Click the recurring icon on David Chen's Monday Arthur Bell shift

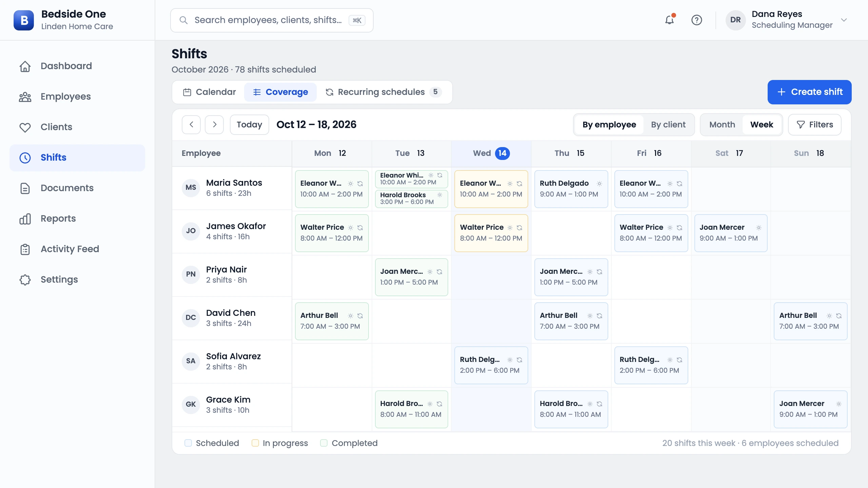click(360, 316)
